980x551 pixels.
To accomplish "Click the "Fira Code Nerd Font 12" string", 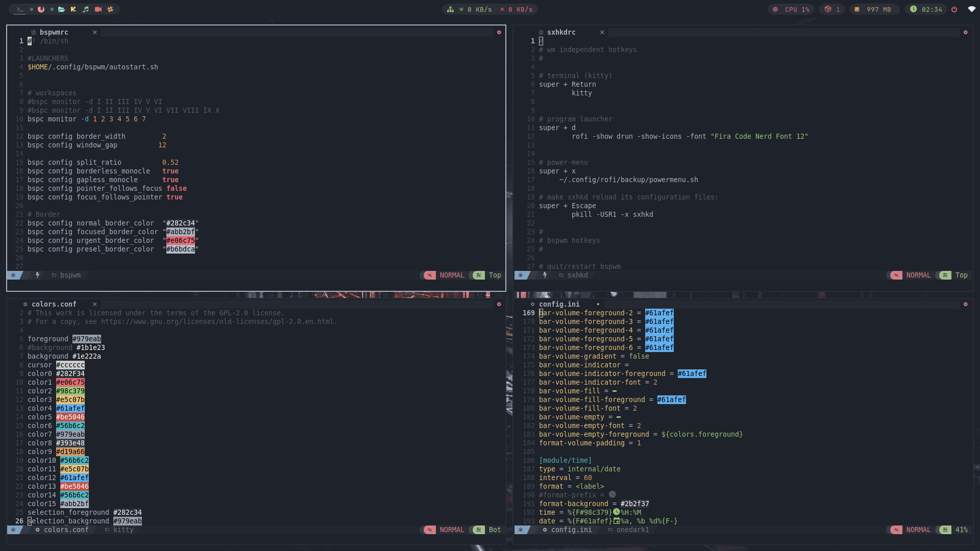I will pyautogui.click(x=759, y=136).
